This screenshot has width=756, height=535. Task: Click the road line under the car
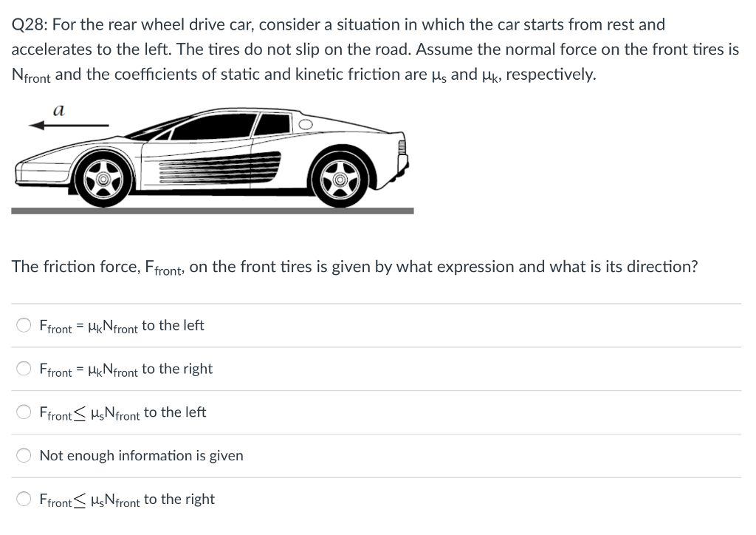tap(212, 211)
